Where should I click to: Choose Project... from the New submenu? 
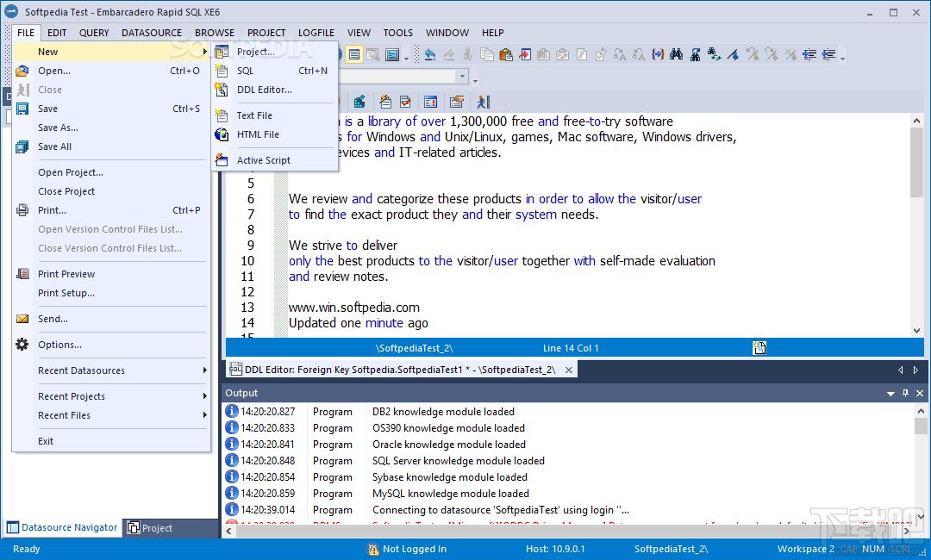tap(275, 52)
